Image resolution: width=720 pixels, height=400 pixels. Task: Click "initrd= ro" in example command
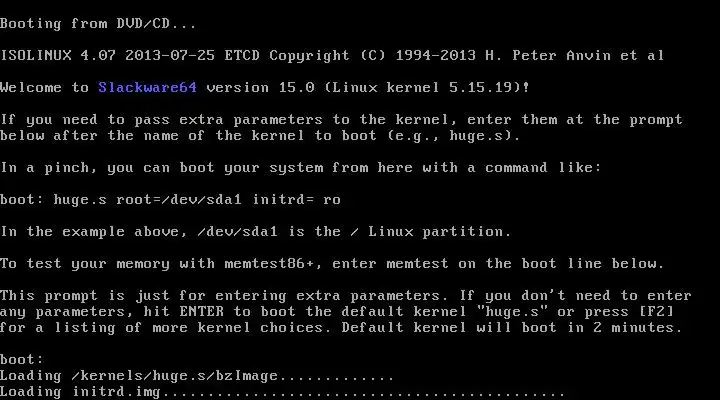[x=297, y=200]
